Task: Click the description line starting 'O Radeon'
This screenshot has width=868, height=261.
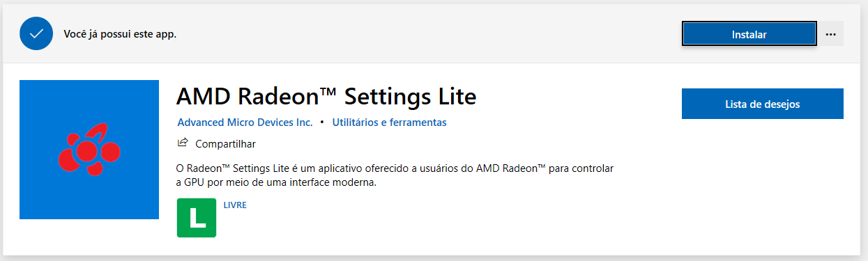Action: 395,168
